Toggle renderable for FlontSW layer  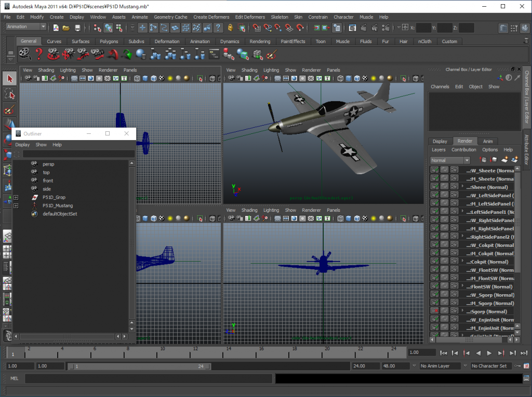click(x=434, y=286)
